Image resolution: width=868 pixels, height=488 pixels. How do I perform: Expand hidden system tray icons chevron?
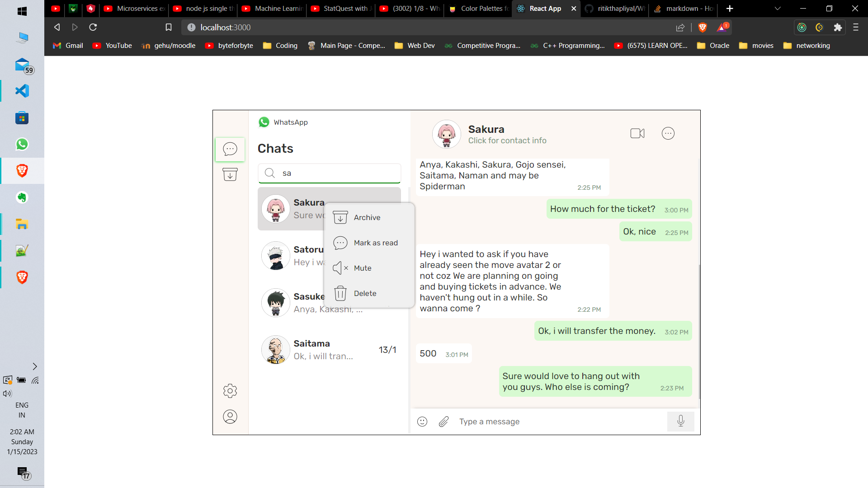pos(35,366)
